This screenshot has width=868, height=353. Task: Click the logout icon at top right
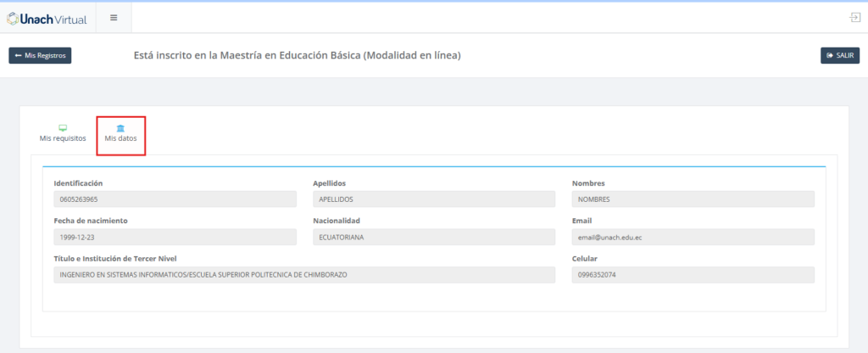[x=854, y=18]
